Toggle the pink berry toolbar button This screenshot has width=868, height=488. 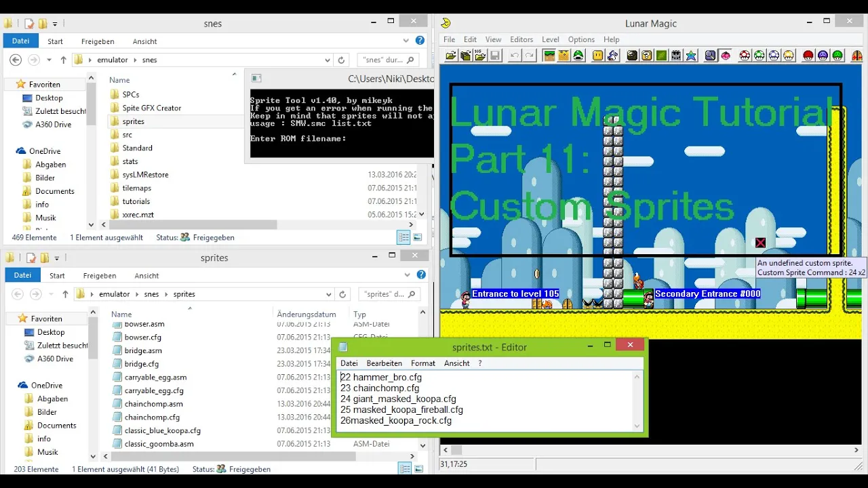(x=726, y=56)
